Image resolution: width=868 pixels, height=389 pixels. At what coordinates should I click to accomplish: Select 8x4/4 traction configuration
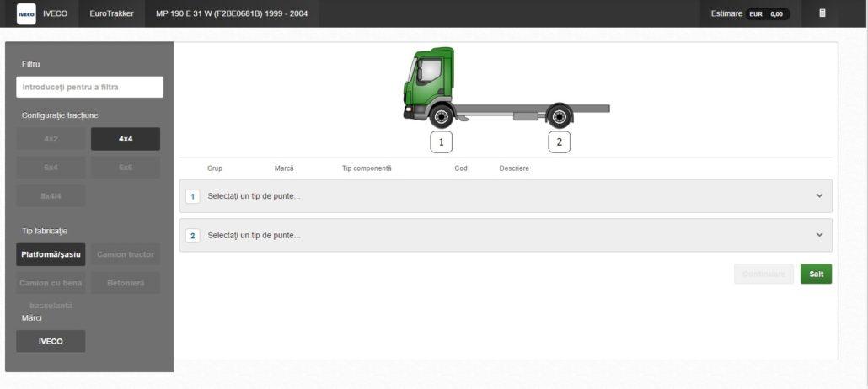tap(51, 195)
